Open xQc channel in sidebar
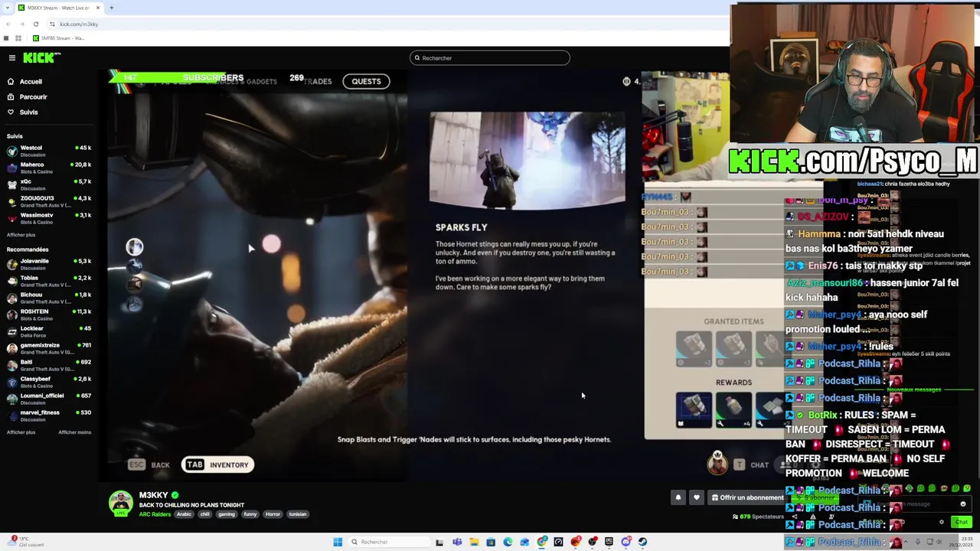 pos(49,184)
